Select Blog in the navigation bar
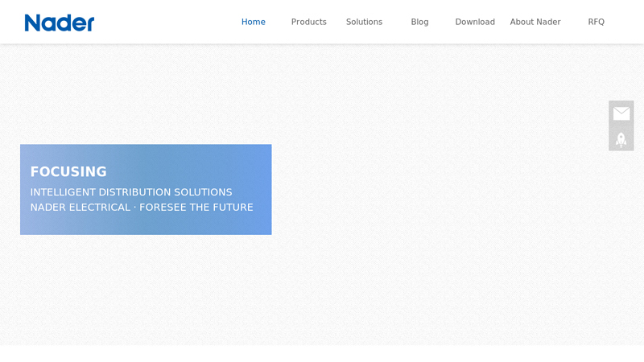Image resolution: width=644 pixels, height=362 pixels. (419, 22)
